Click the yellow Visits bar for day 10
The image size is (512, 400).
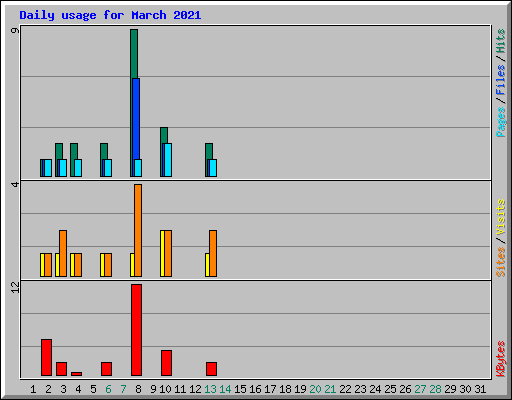pos(162,253)
